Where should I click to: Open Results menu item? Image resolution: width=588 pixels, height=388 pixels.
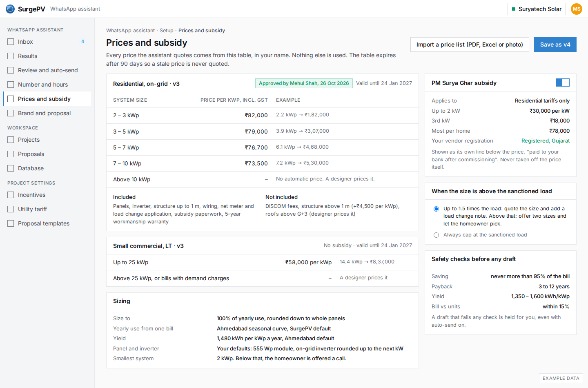click(x=47, y=56)
